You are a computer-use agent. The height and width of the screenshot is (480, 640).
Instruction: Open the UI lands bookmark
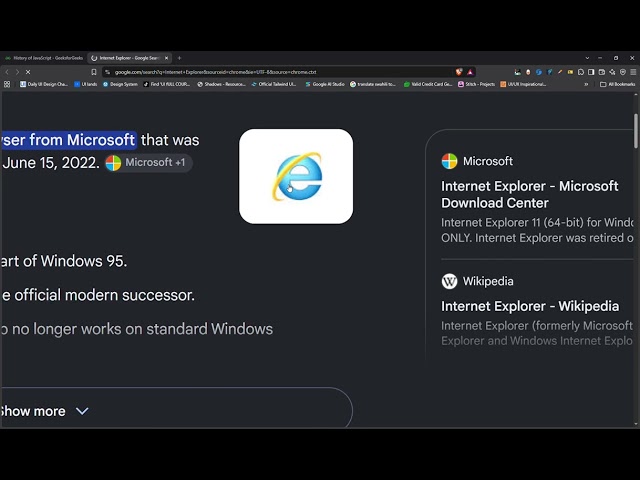click(x=86, y=84)
